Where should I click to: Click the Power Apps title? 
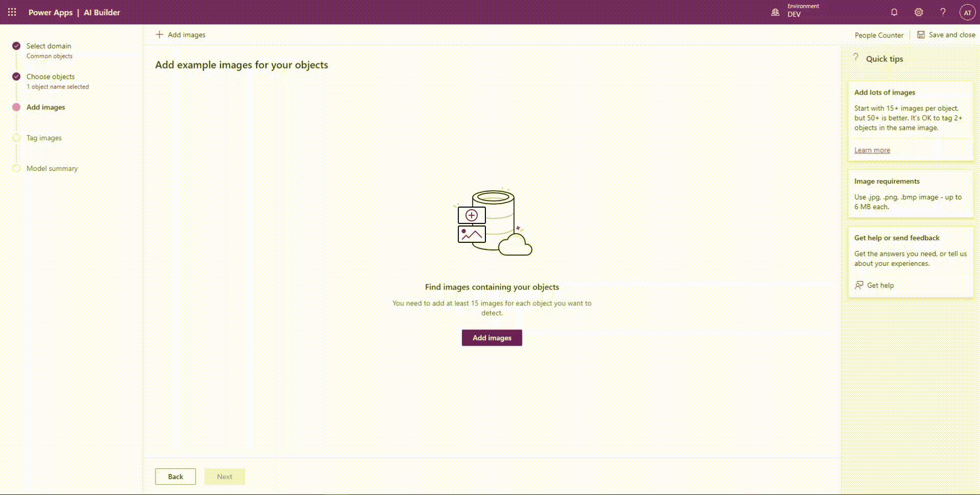point(50,12)
